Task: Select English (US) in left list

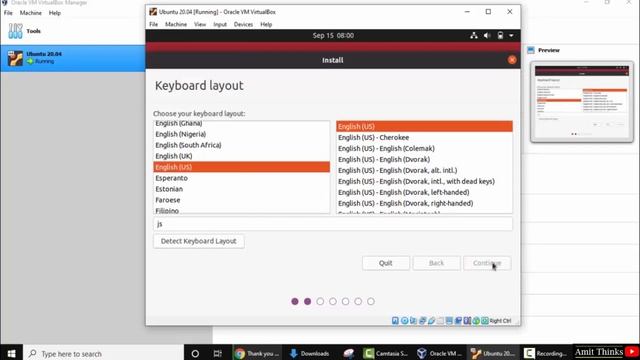Action: (x=241, y=167)
